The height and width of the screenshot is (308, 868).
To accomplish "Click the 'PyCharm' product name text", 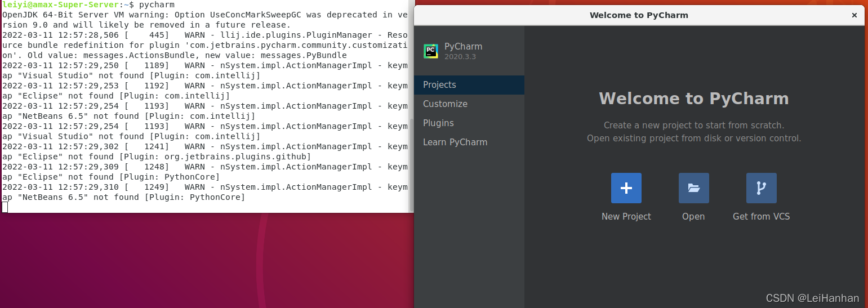I will pyautogui.click(x=463, y=46).
